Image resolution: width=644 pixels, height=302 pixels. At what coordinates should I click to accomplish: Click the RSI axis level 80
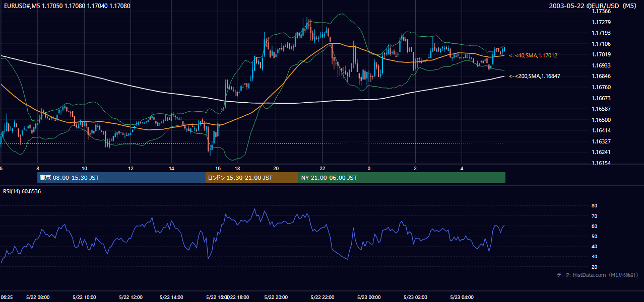(594, 206)
